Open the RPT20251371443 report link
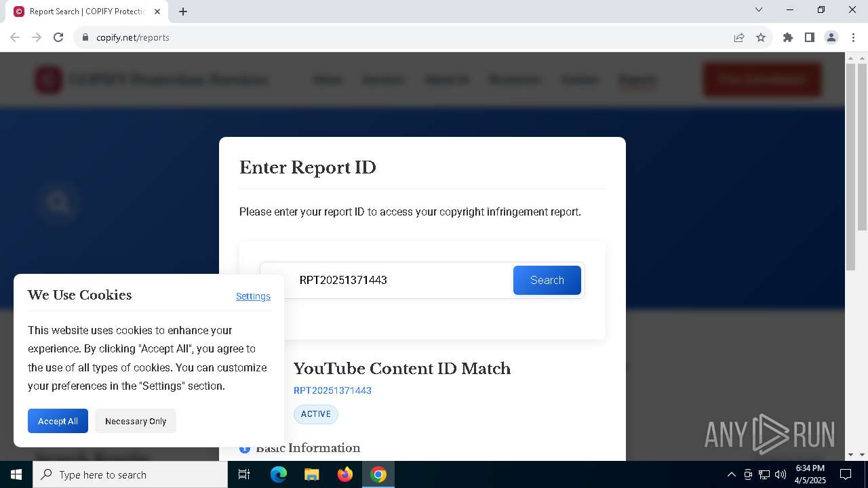This screenshot has height=488, width=868. 332,390
